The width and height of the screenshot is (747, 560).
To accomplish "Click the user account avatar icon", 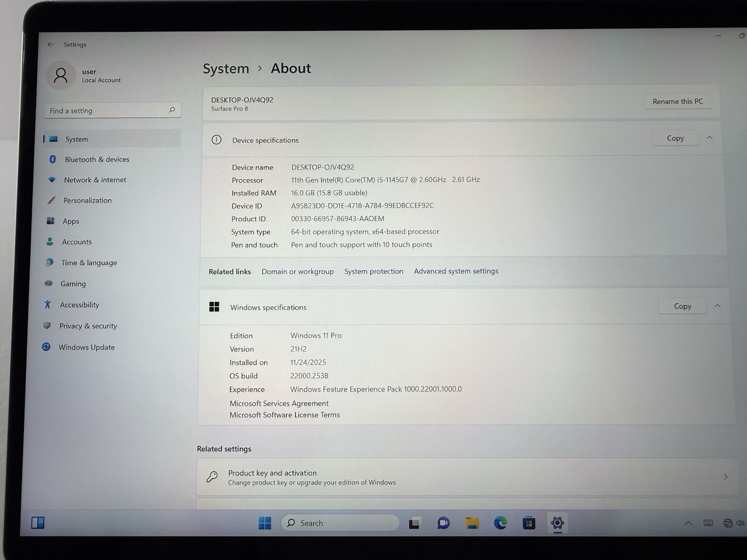I will tap(61, 75).
